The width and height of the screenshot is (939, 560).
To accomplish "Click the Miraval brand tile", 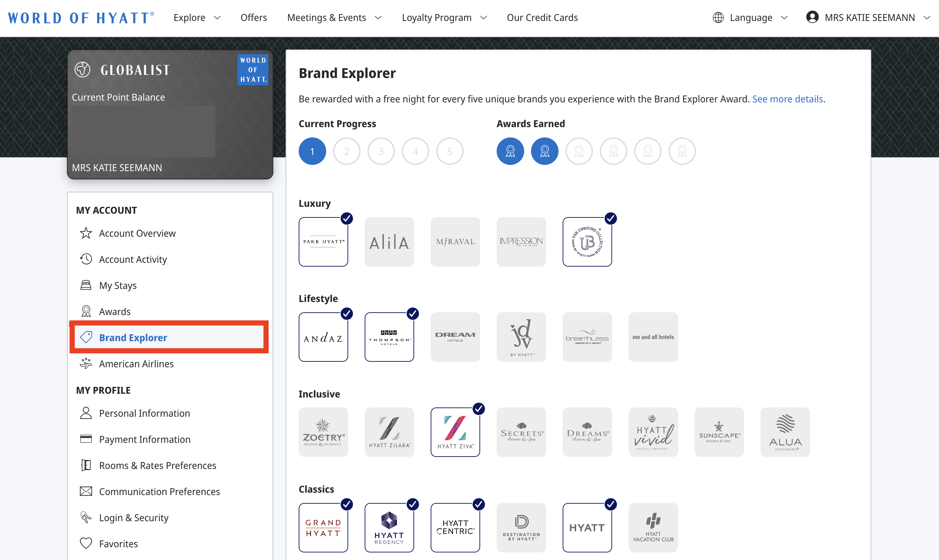I will pos(455,242).
